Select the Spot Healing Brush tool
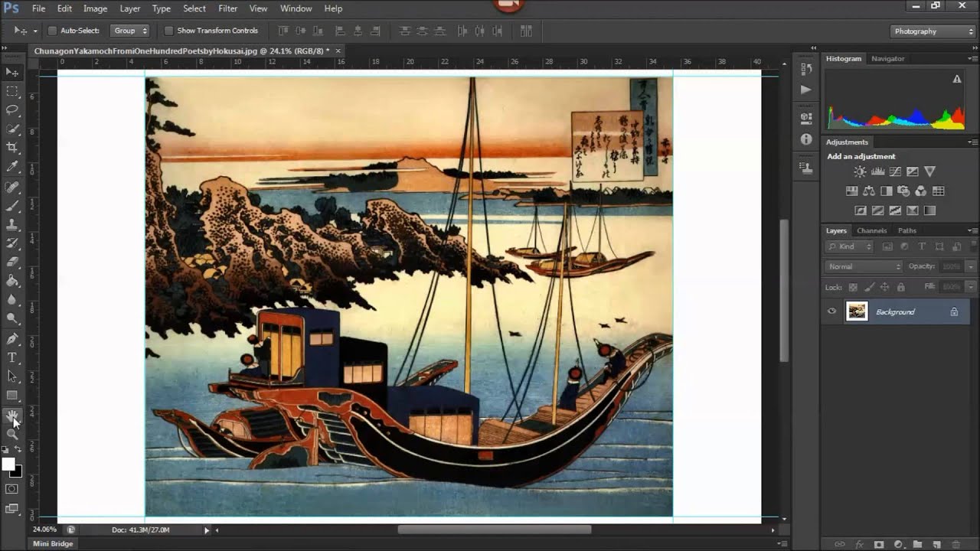This screenshot has height=551, width=980. tap(12, 187)
